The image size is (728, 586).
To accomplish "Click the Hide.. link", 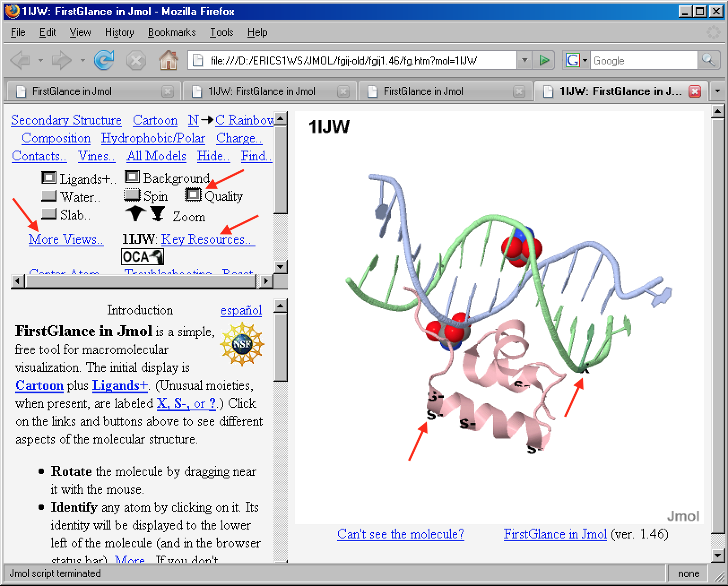I will [213, 156].
